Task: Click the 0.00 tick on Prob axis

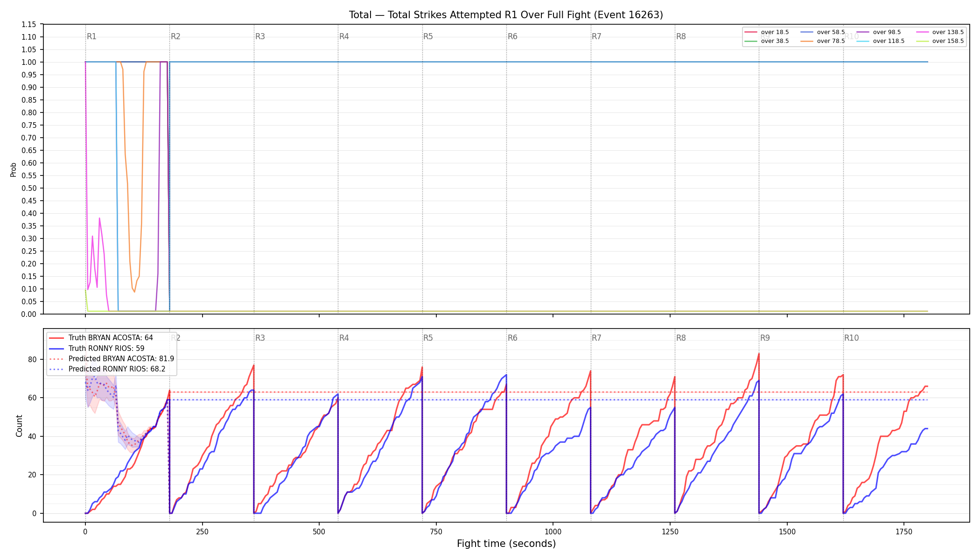Action: 29,314
